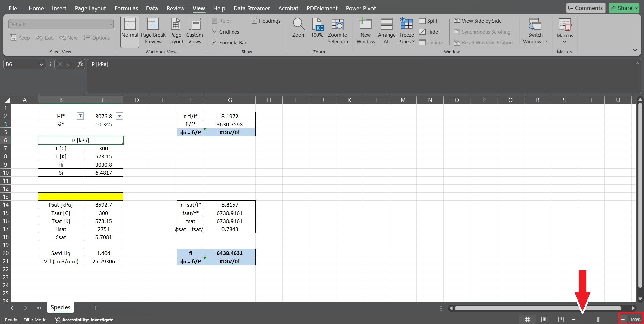Hide the current window

[429, 32]
